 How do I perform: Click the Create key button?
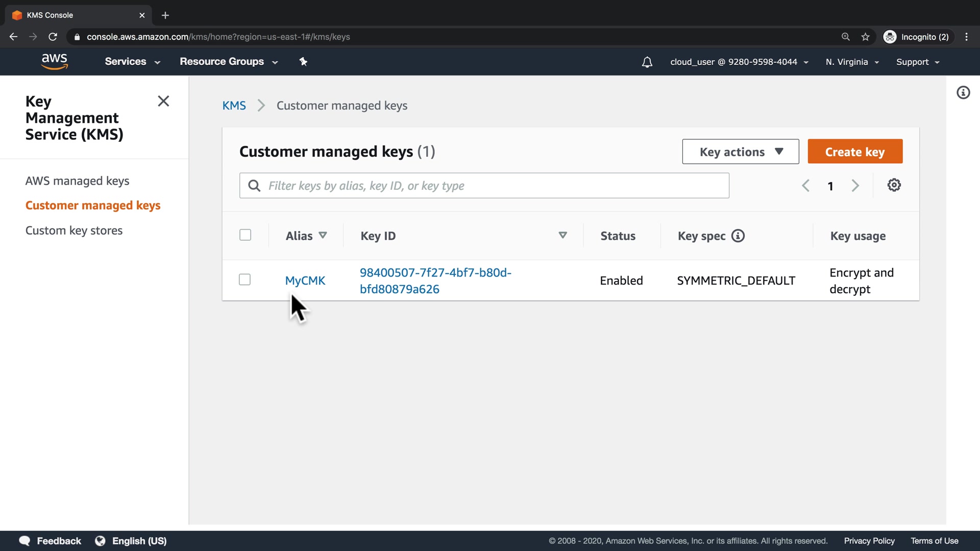tap(854, 152)
